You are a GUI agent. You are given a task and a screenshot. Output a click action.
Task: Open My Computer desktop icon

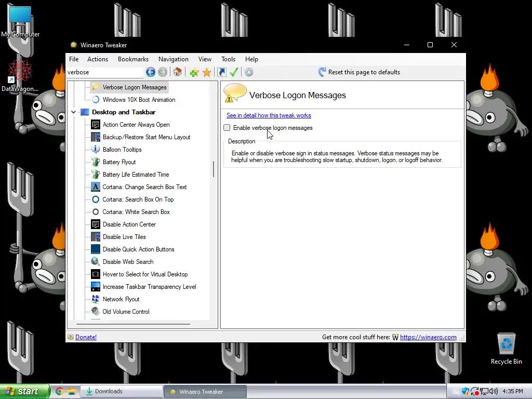coord(20,21)
